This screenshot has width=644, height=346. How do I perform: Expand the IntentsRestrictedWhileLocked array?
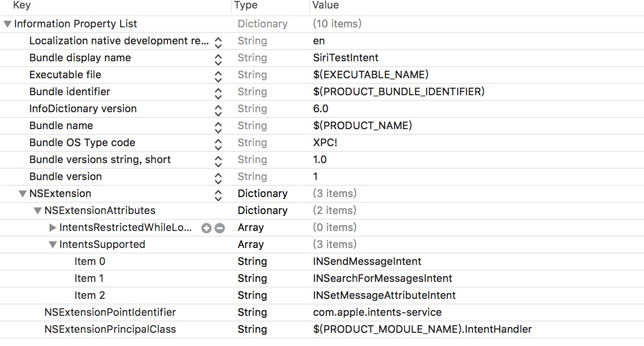click(x=53, y=228)
